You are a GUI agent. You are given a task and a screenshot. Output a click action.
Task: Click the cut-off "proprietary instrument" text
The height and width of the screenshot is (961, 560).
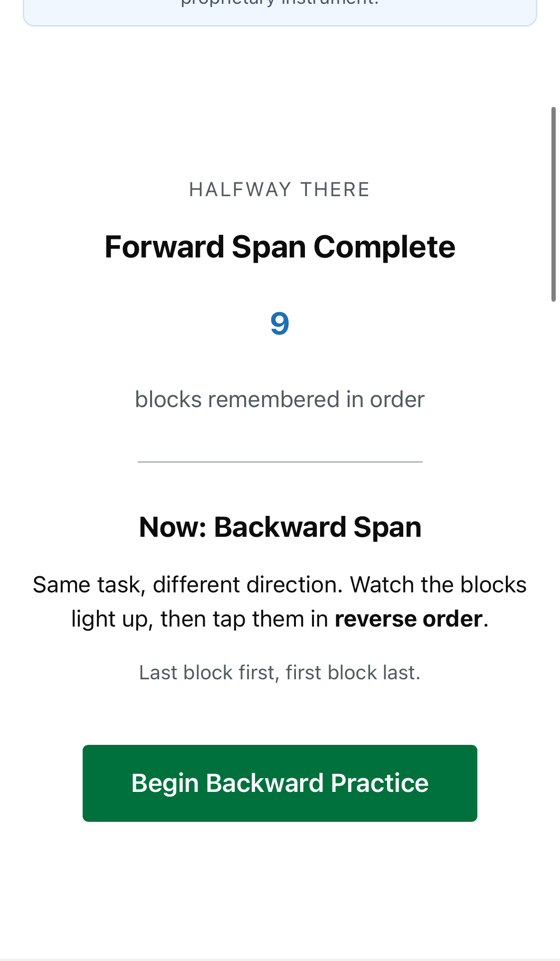(x=280, y=3)
